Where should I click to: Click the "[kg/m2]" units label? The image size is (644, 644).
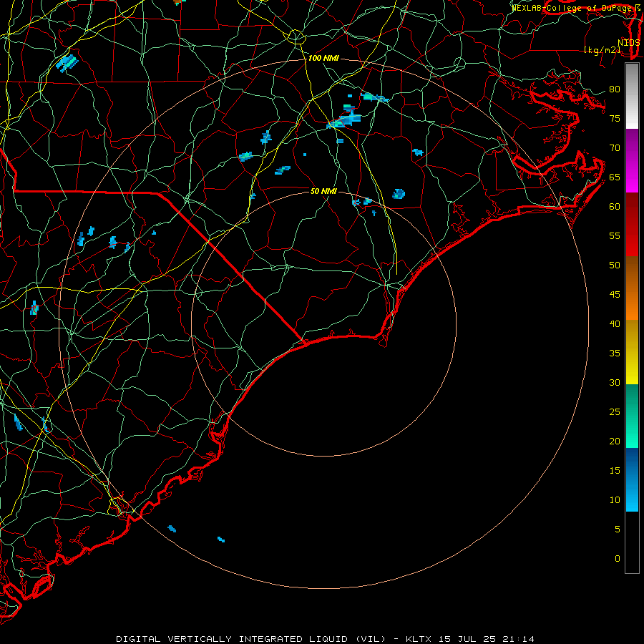pos(602,50)
